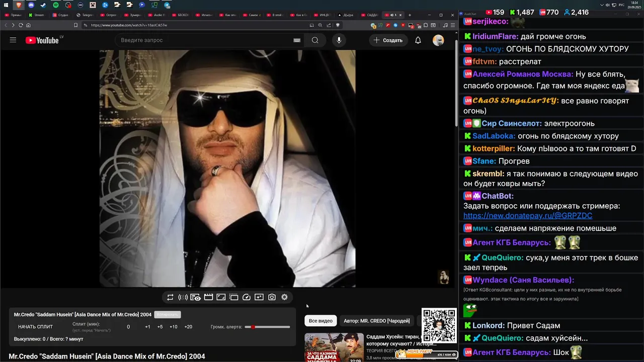Open the browser media music-note icon

445,25
